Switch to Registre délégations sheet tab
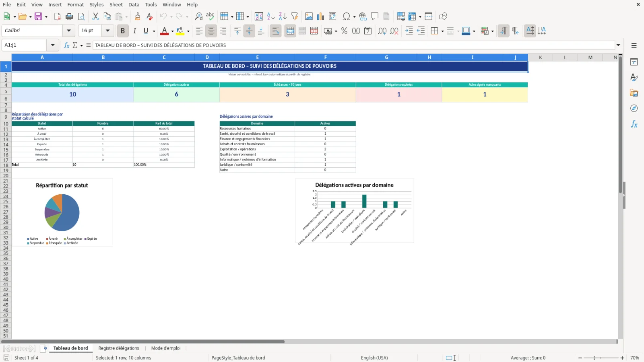Viewport: 644px width, 362px height. click(119, 348)
